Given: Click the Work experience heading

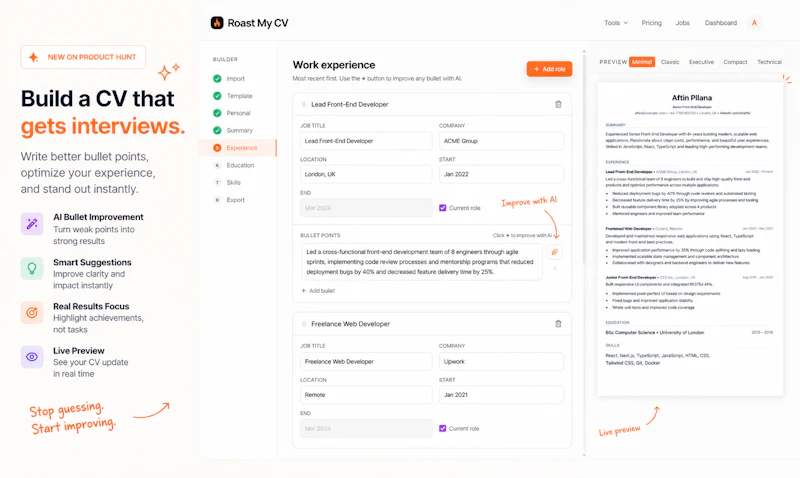Looking at the screenshot, I should pyautogui.click(x=334, y=65).
